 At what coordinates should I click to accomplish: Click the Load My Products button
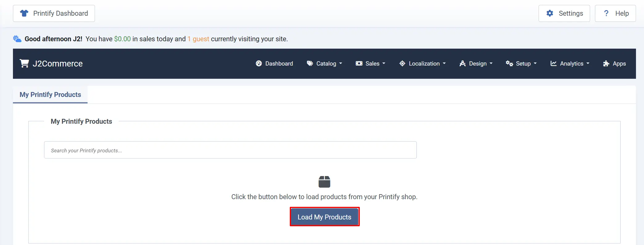coord(324,217)
